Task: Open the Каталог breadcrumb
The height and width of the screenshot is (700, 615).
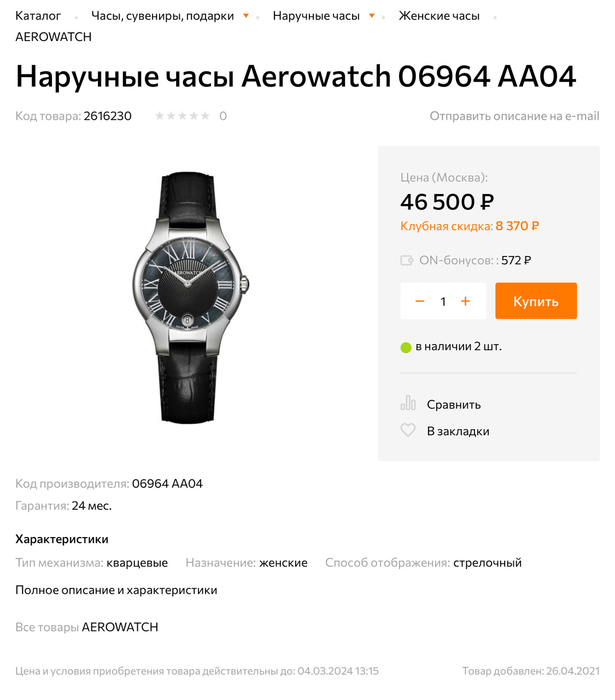Action: coord(38,16)
